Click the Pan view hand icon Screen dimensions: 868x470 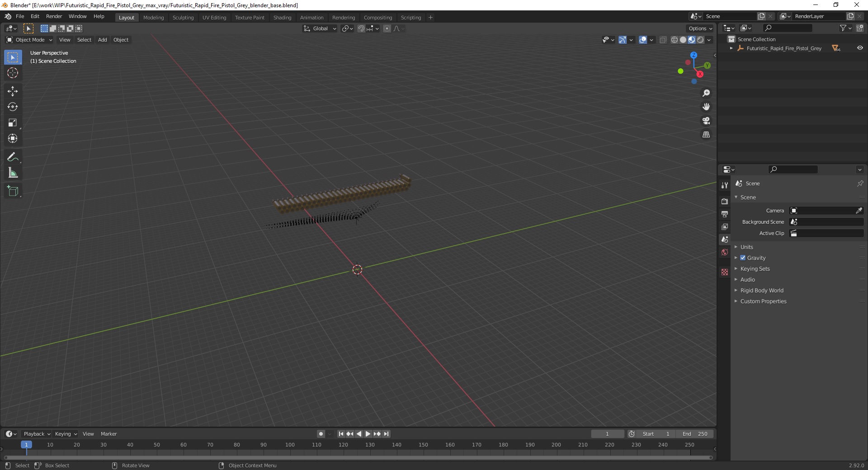[706, 107]
